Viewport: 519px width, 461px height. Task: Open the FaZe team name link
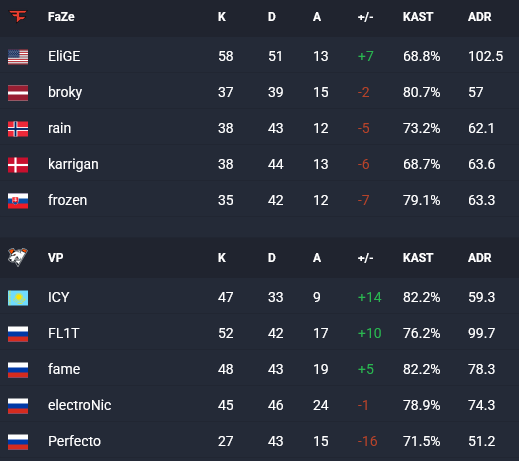click(61, 17)
